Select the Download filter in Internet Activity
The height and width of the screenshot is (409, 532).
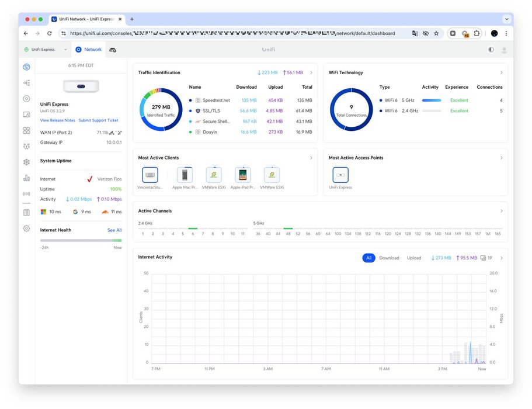point(389,258)
